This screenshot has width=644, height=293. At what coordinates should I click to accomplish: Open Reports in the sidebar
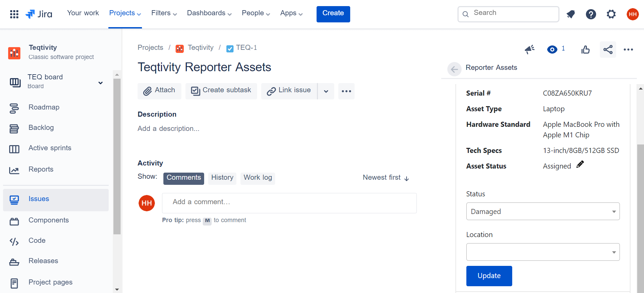coord(56,170)
